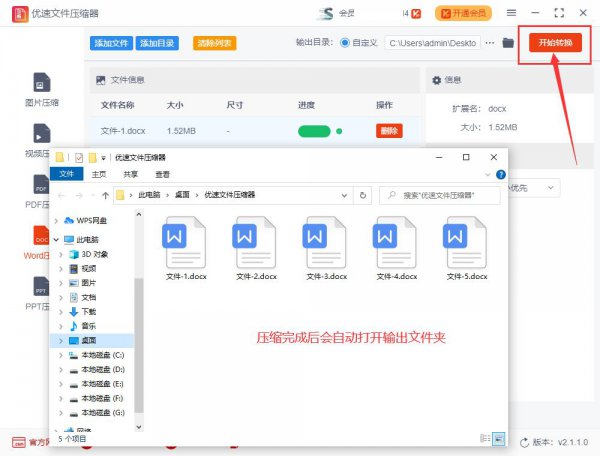This screenshot has height=456, width=600.
Task: Select 文件-2.docx in the Explorer window
Action: coord(256,248)
